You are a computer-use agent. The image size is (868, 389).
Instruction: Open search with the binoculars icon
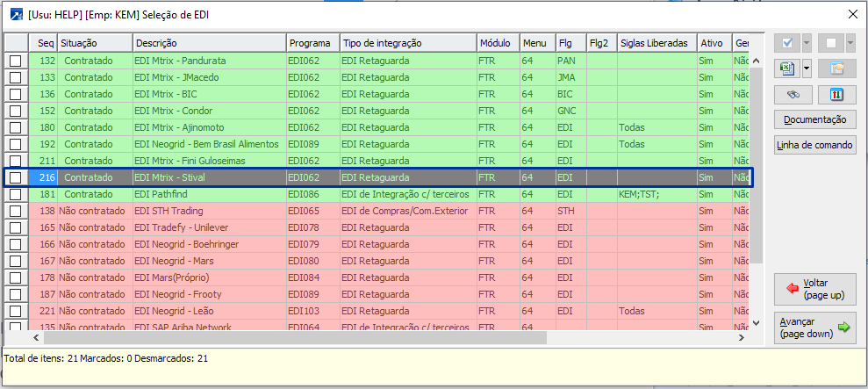(793, 96)
